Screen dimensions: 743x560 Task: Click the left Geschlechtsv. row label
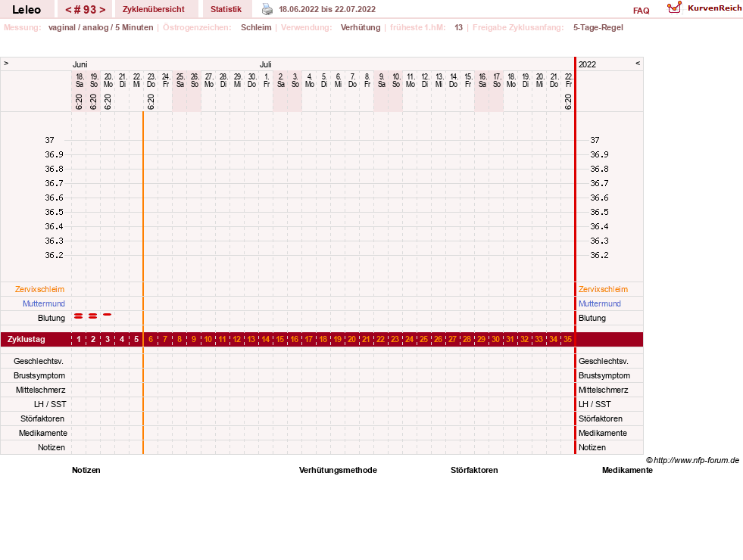pos(39,361)
